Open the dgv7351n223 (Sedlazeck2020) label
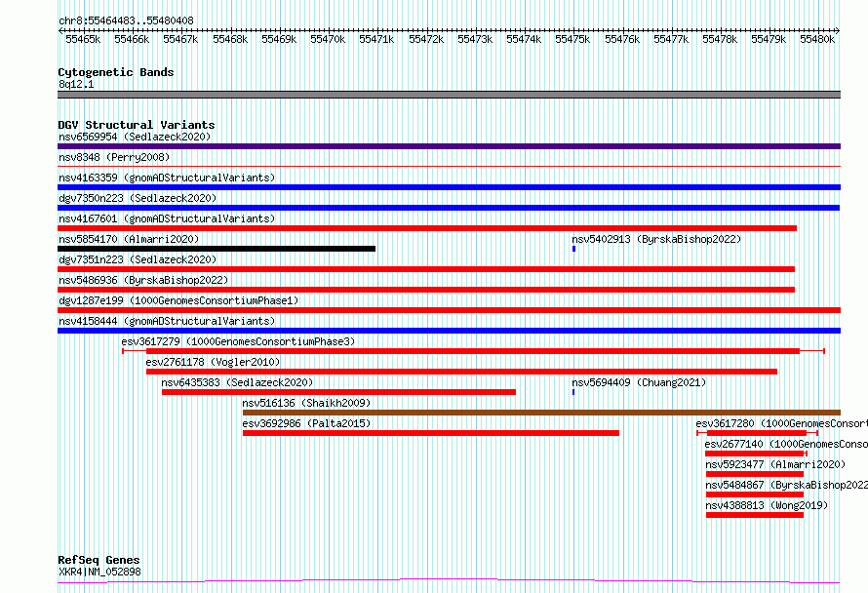The height and width of the screenshot is (593, 868). [x=138, y=259]
